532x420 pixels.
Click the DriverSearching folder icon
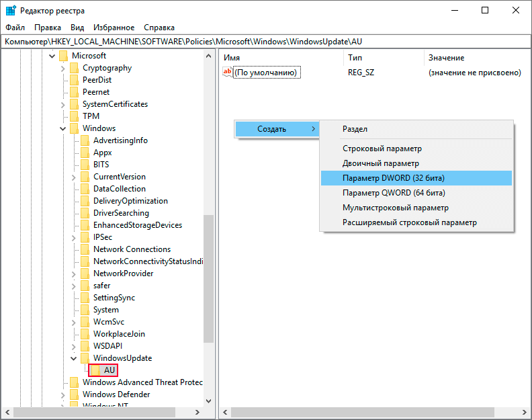point(85,213)
